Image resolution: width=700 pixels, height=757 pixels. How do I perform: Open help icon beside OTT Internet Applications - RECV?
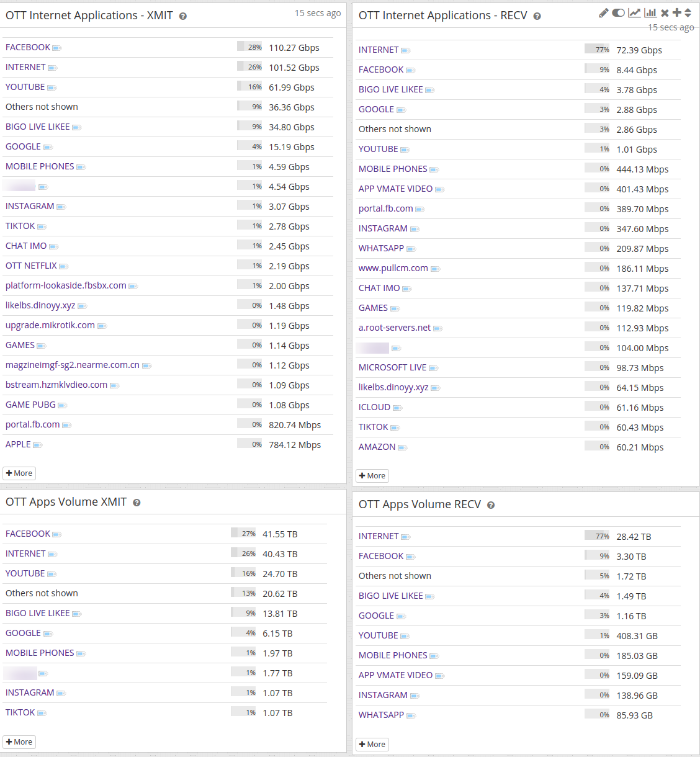tap(537, 16)
